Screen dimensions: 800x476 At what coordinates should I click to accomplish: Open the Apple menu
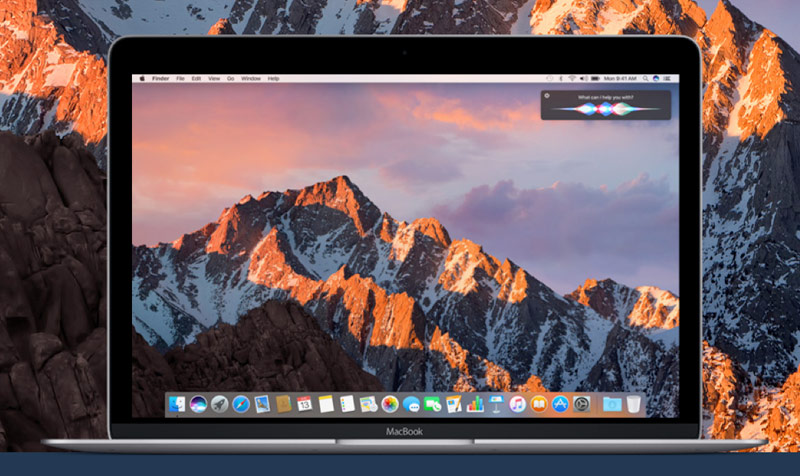(142, 79)
